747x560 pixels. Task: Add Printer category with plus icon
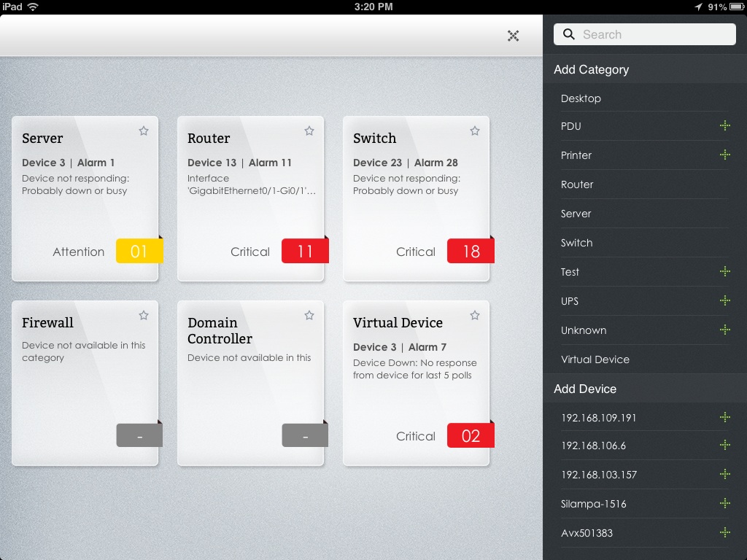click(x=724, y=155)
